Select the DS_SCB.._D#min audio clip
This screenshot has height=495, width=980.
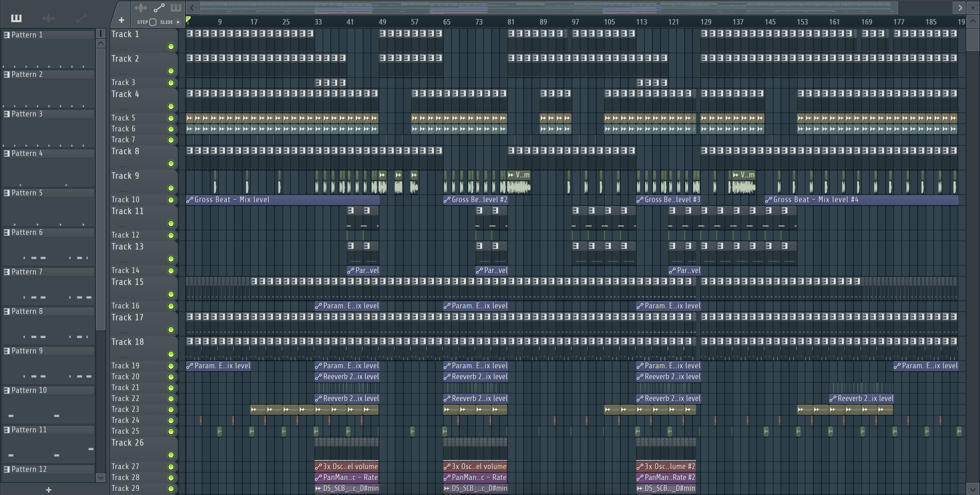pos(666,489)
